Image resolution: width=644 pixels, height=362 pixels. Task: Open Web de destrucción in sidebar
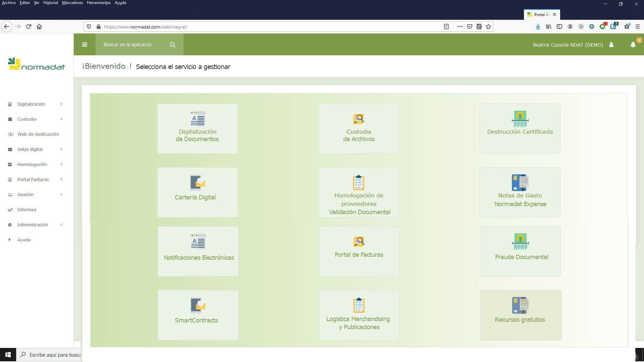(38, 134)
